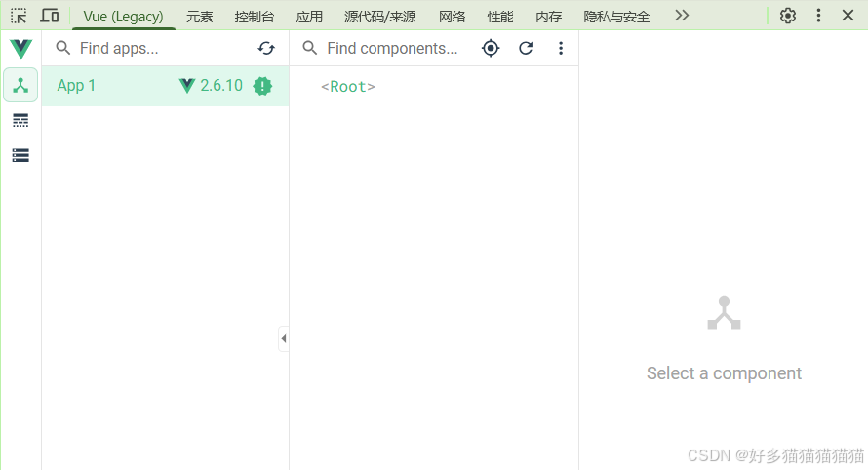Viewport: 868px width, 470px height.
Task: Open DevTools customize three-dot menu
Action: pyautogui.click(x=818, y=16)
